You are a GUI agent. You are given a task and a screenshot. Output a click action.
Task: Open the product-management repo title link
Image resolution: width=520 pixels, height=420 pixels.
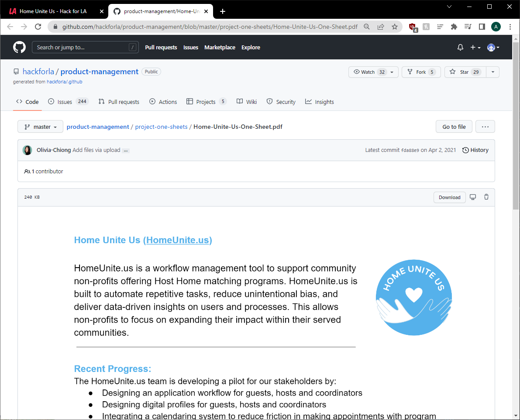pos(99,72)
